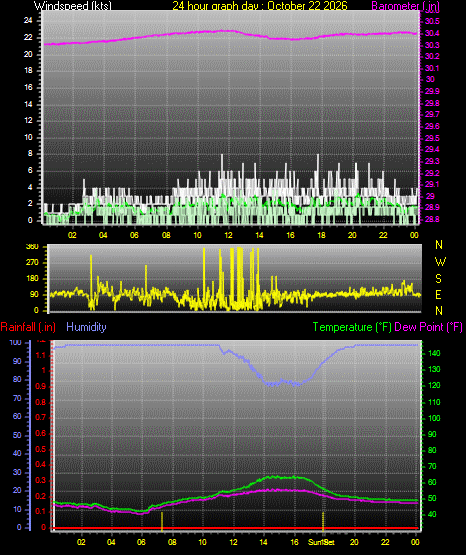Click the "Windspeed (kts)" chart title

[73, 5]
